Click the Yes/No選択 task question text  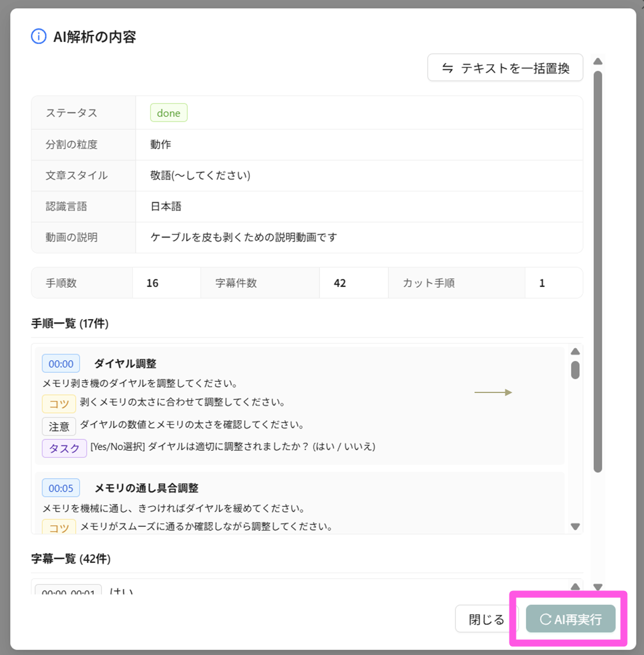tap(233, 447)
